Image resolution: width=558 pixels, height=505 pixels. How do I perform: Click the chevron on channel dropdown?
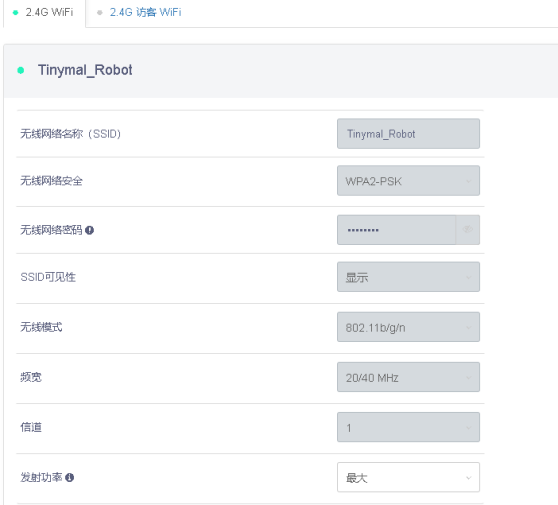click(x=468, y=427)
